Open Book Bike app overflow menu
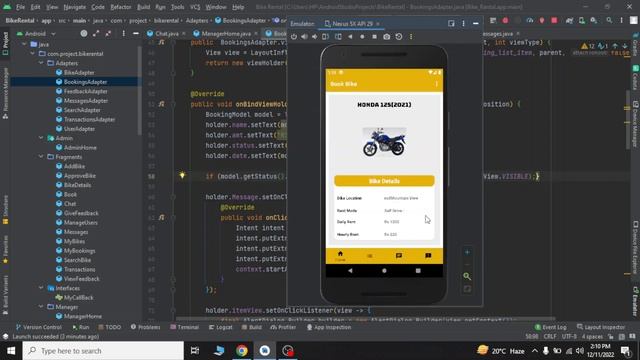The height and width of the screenshot is (360, 640). coord(437,84)
